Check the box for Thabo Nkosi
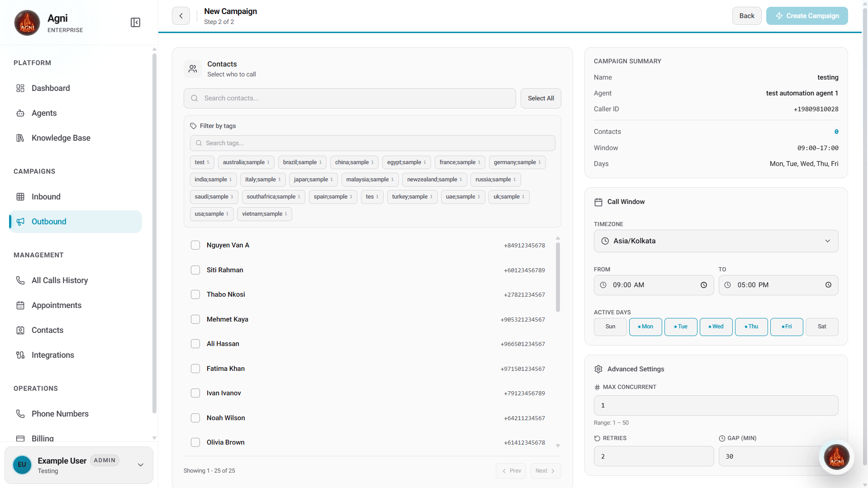Image resolution: width=868 pixels, height=488 pixels. [195, 294]
